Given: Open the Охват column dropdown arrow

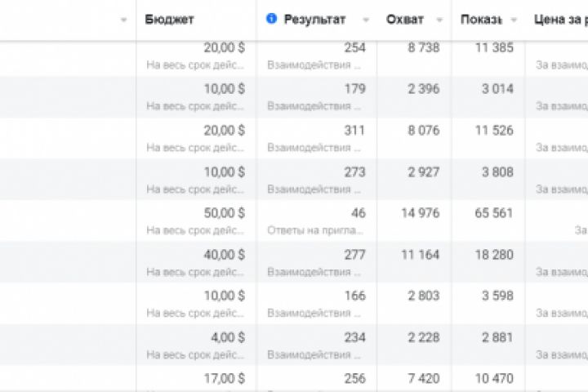Looking at the screenshot, I should (x=440, y=20).
